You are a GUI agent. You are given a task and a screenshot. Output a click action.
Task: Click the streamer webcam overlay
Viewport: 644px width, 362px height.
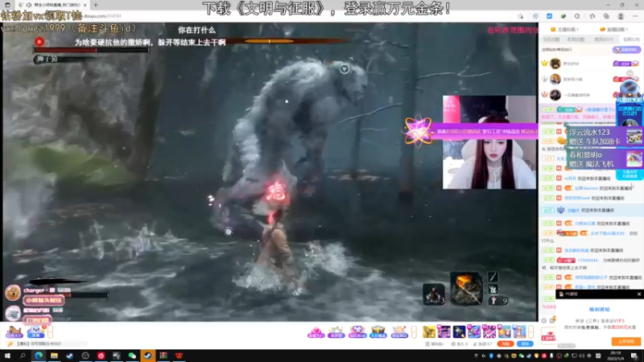[489, 142]
